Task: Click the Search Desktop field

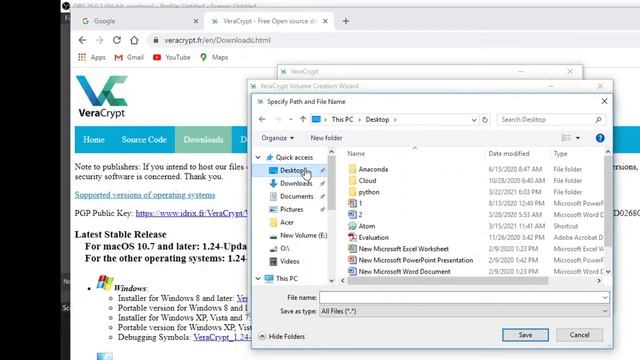Action: coord(545,120)
